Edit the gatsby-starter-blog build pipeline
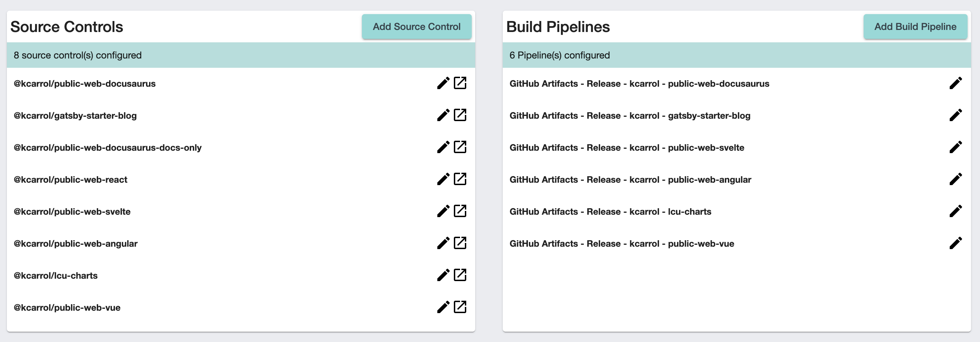Screen dimensions: 980x342 (956, 115)
